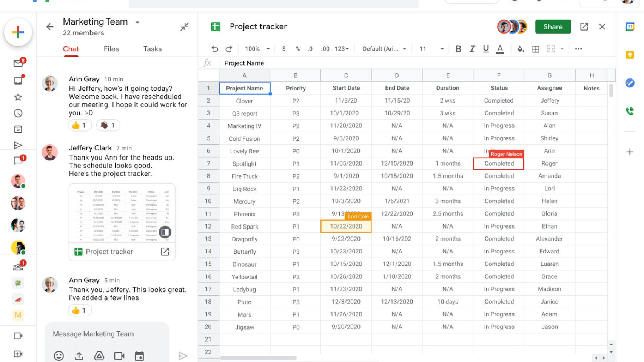
Task: Open Google Tasks in the side panel
Action: [x=630, y=83]
